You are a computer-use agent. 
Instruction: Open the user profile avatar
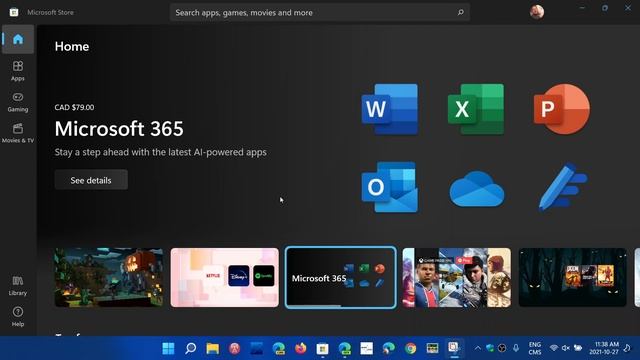pos(537,12)
